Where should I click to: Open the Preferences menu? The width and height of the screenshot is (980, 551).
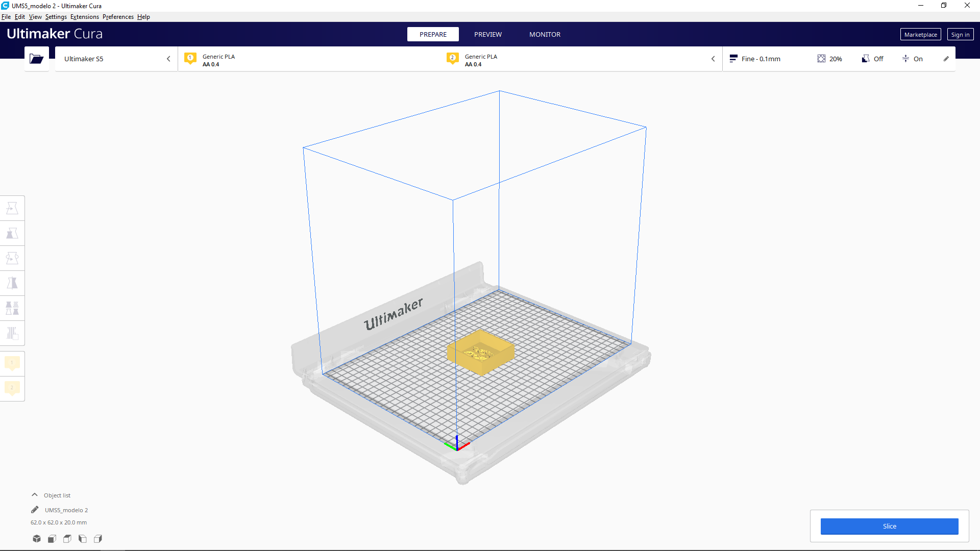pyautogui.click(x=118, y=17)
